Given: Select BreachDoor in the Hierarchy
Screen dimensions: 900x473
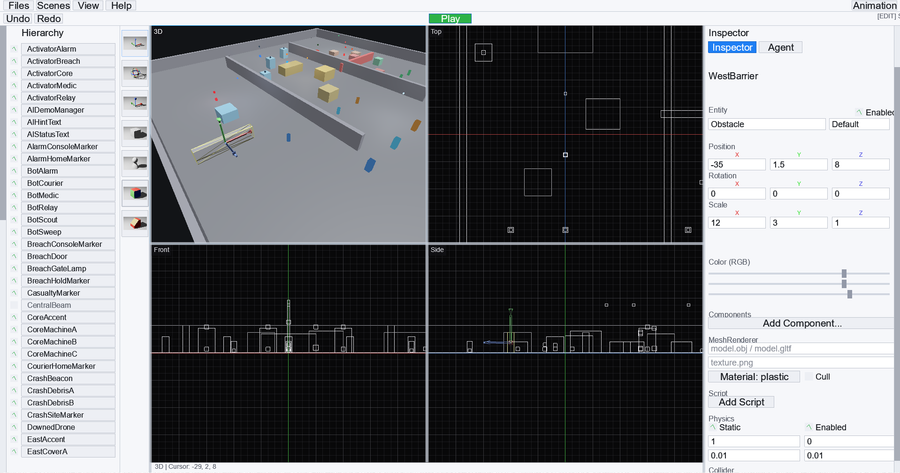Looking at the screenshot, I should (x=68, y=257).
